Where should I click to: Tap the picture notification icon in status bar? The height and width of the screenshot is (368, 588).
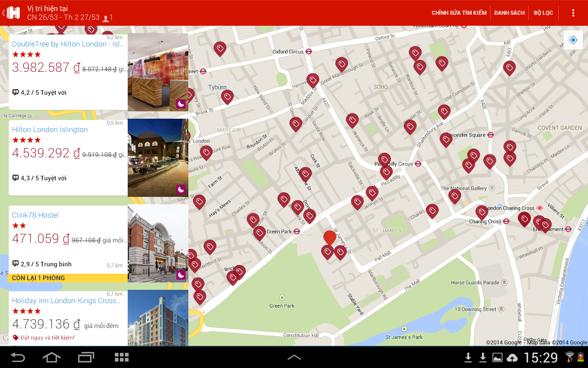tap(497, 357)
